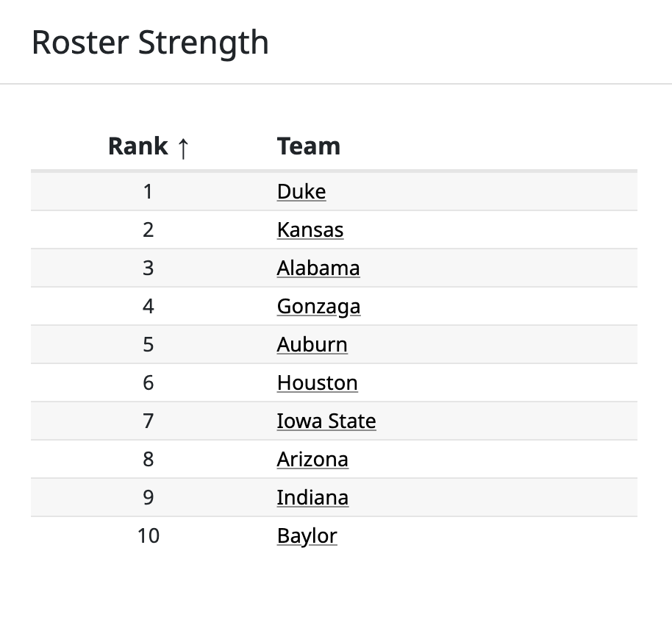Sort the table by the Rank column
Viewport: 672px width, 634px height.
point(137,146)
